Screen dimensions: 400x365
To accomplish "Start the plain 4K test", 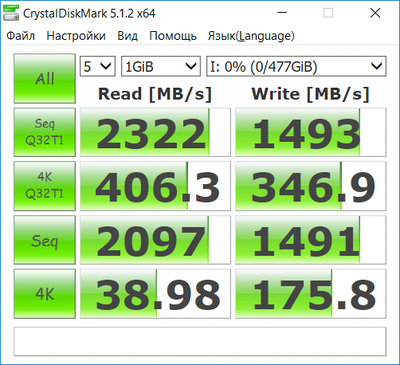I will tap(45, 294).
